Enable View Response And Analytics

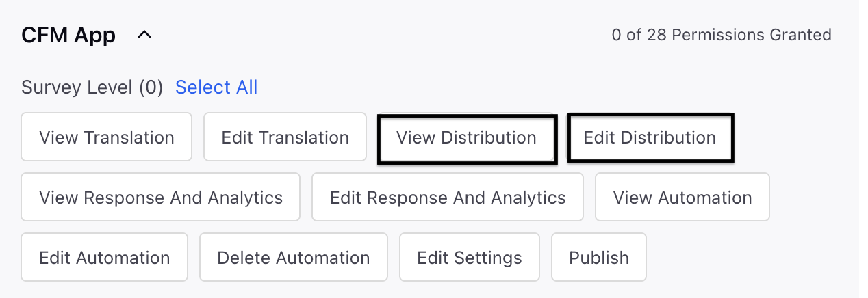click(x=161, y=198)
